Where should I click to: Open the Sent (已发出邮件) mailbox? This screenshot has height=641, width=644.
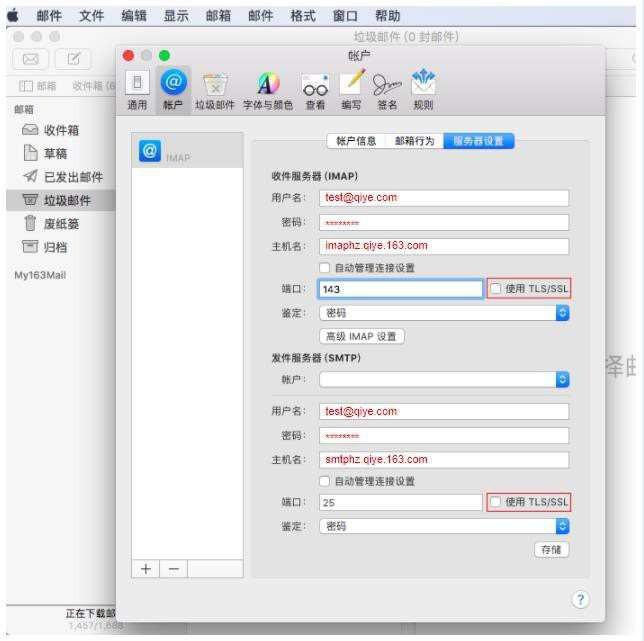63,177
